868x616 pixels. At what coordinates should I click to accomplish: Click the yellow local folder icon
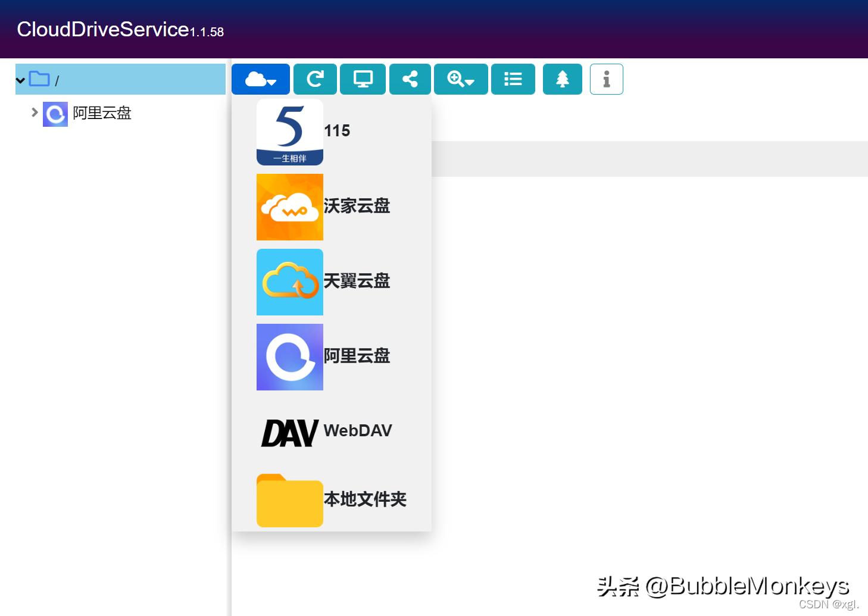tap(290, 501)
